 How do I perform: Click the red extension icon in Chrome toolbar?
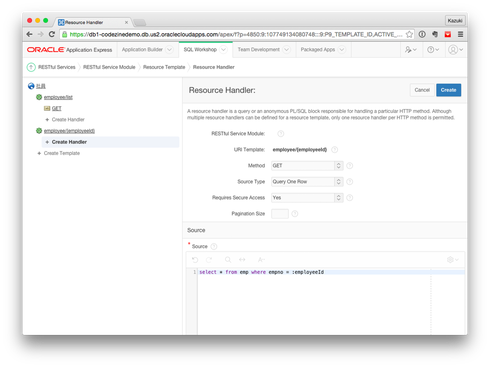(448, 34)
